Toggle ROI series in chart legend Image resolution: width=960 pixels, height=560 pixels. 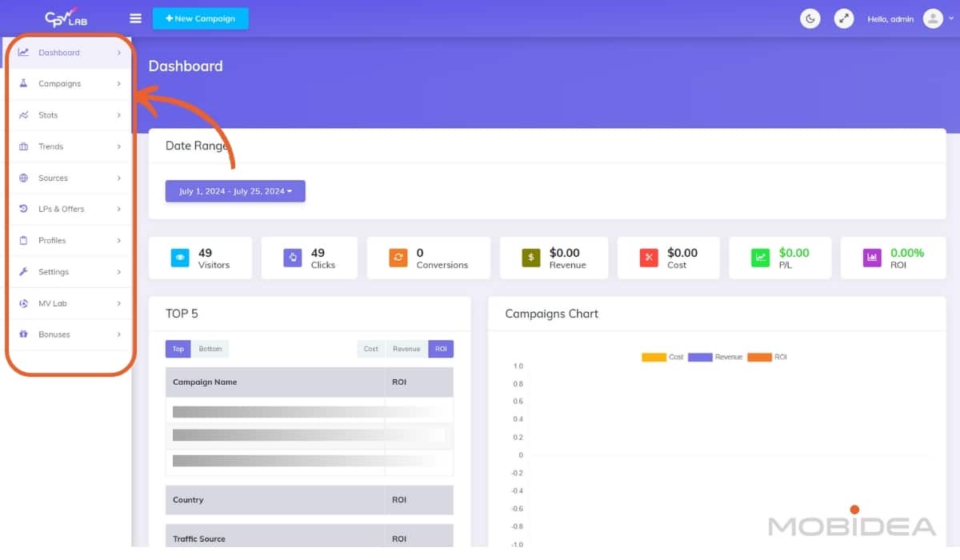(x=767, y=357)
